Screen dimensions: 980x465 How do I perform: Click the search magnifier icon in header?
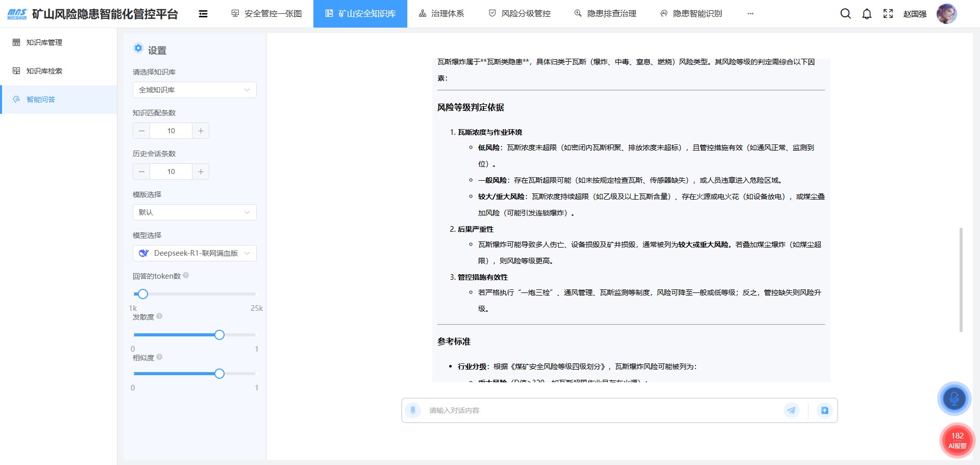(845, 14)
